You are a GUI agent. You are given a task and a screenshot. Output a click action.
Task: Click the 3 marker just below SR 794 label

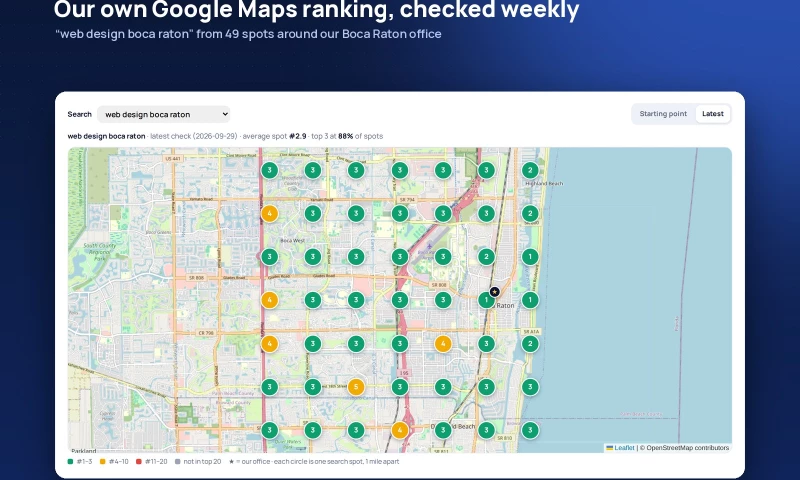tap(399, 213)
